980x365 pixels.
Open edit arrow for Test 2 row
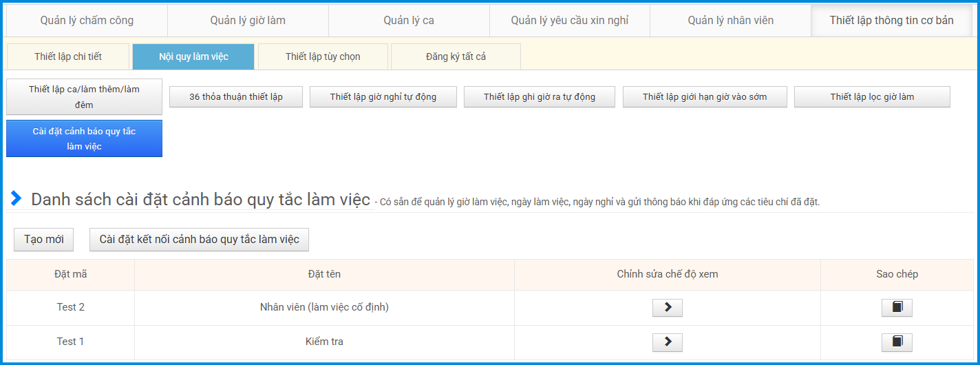667,308
